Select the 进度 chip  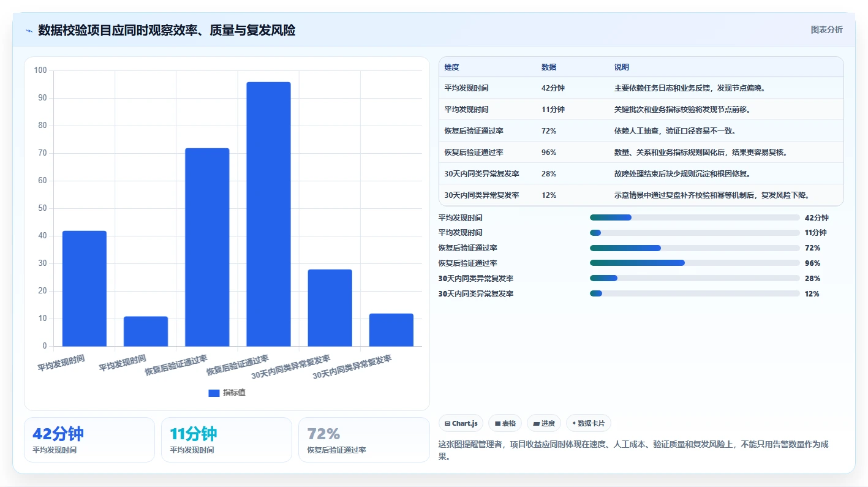pos(544,423)
